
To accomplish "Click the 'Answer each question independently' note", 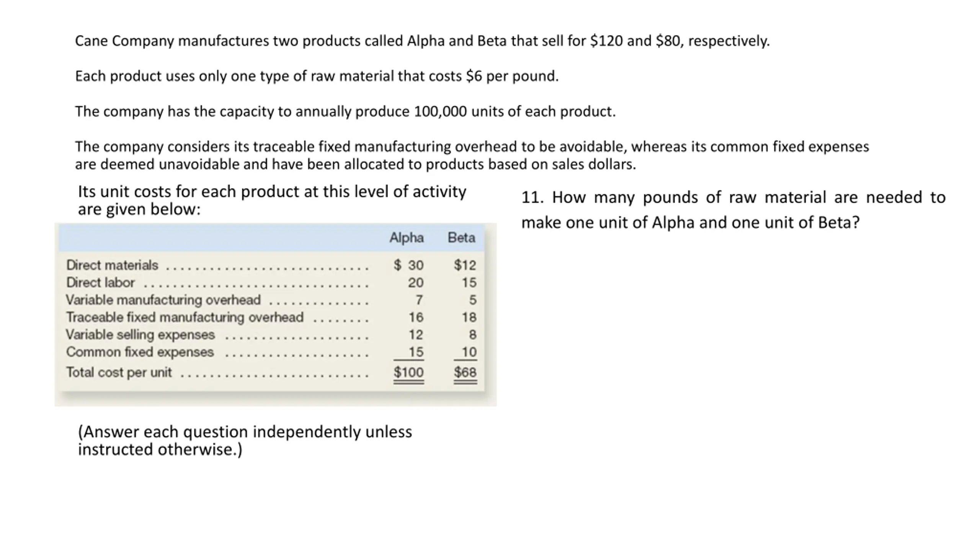I will [x=245, y=440].
